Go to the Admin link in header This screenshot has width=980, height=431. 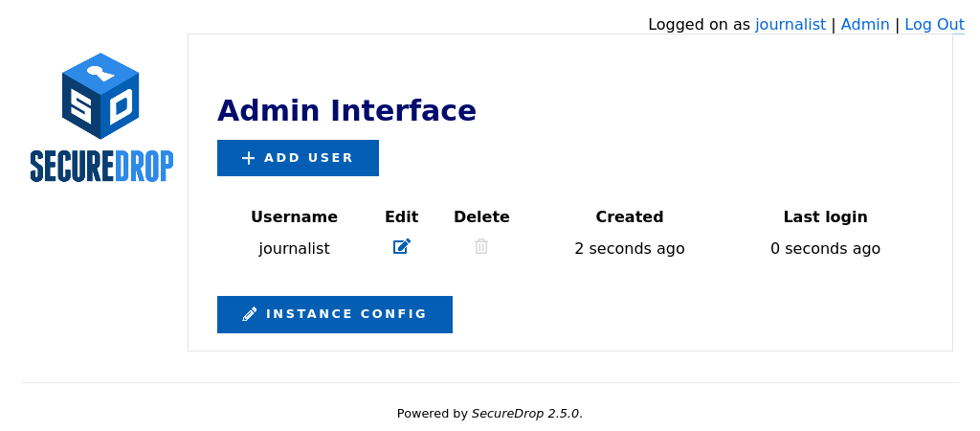tap(865, 25)
